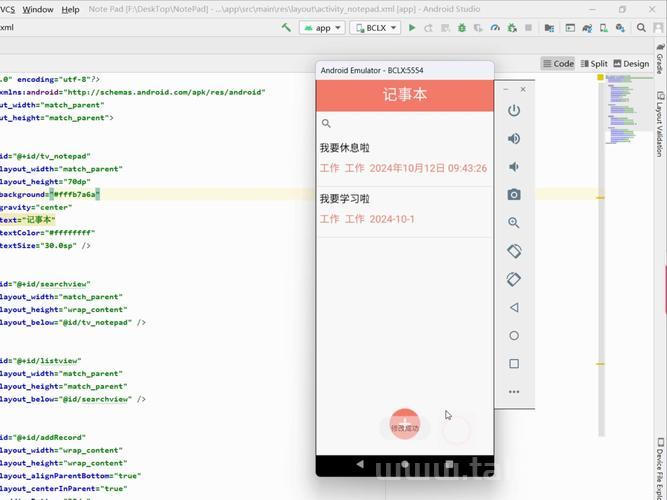
Task: Tap the Android recents navigation button
Action: point(449,464)
